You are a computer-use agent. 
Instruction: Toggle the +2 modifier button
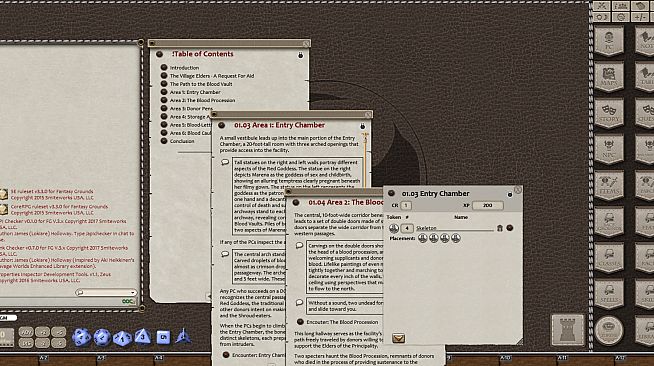(42, 332)
